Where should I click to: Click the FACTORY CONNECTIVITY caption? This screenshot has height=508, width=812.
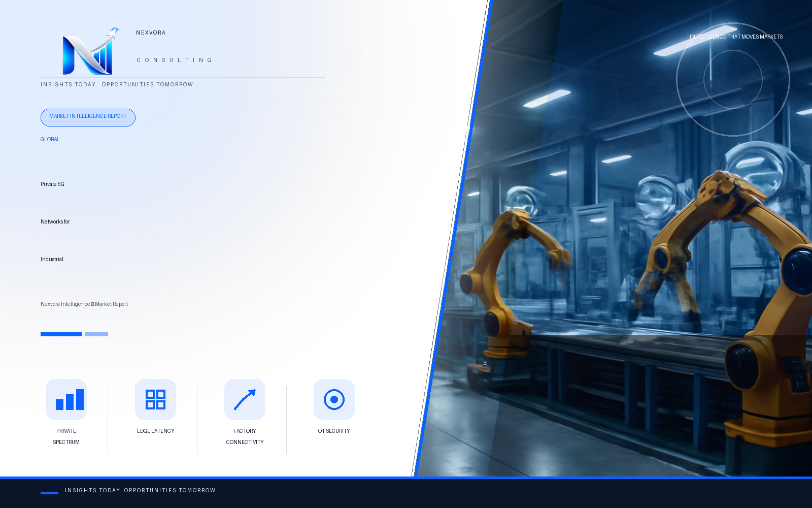(245, 436)
